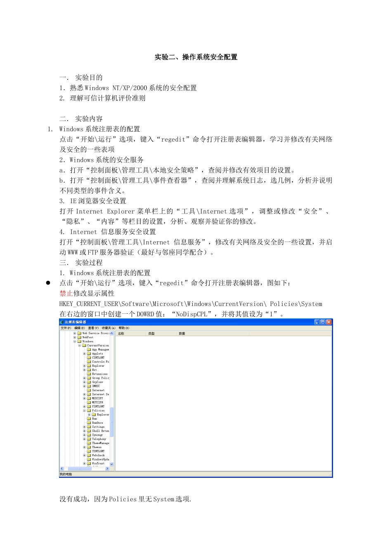
Task: Expand the Web Service Providers key
Action: pos(75,333)
